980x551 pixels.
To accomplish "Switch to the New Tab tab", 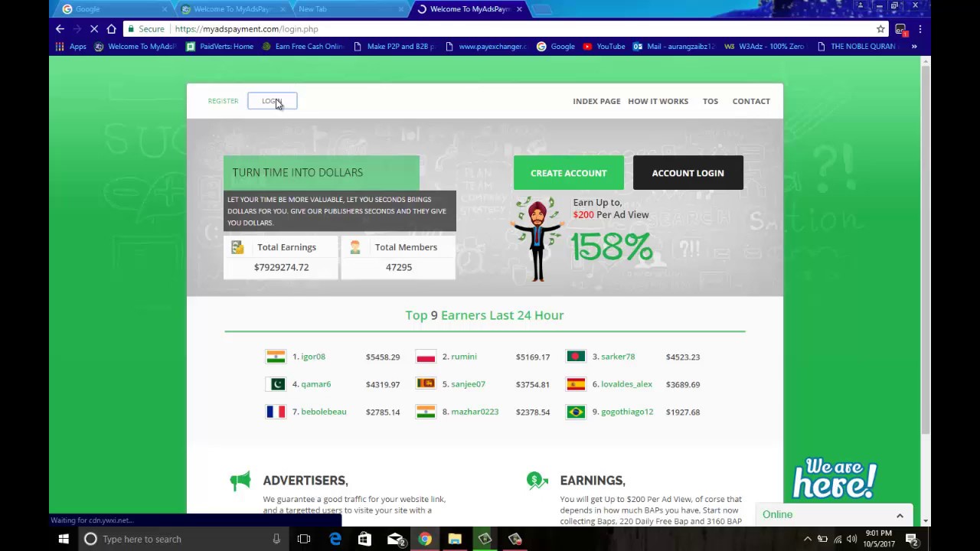I will [348, 9].
